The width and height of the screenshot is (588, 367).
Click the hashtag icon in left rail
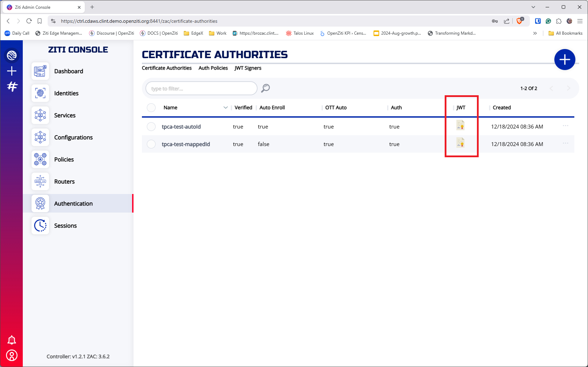[x=12, y=86]
